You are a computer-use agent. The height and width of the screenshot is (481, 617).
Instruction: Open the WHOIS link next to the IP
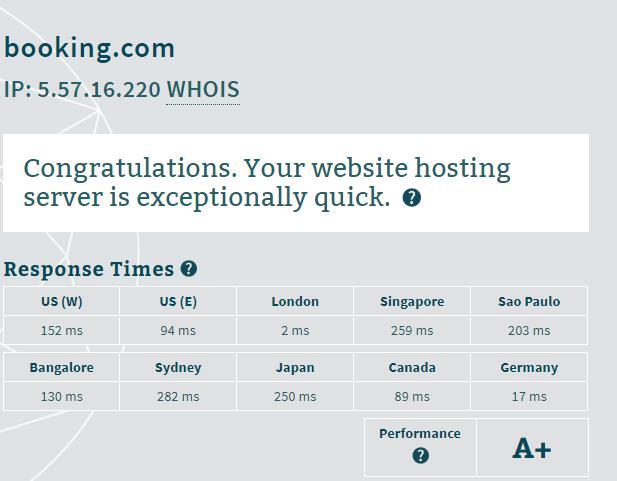coord(203,90)
